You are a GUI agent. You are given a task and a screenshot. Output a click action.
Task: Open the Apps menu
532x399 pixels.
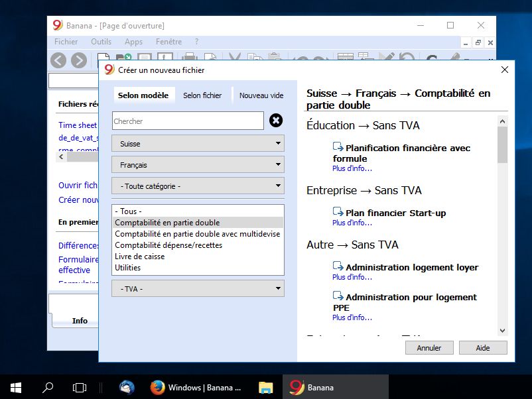[133, 42]
